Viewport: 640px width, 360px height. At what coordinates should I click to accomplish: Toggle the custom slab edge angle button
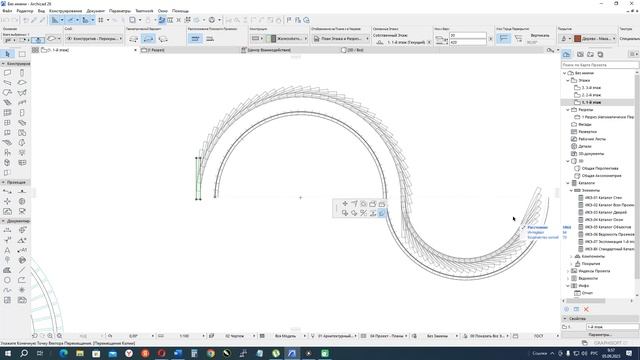(x=518, y=38)
